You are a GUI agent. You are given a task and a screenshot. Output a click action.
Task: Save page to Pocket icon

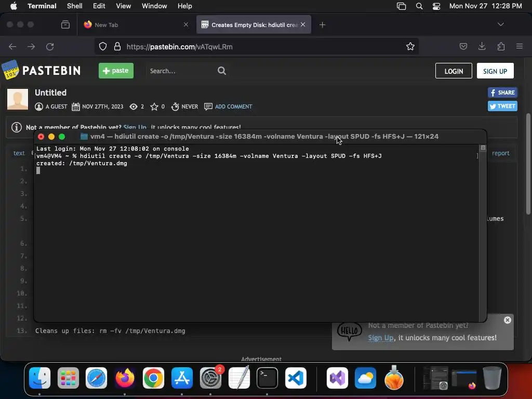[x=463, y=46]
